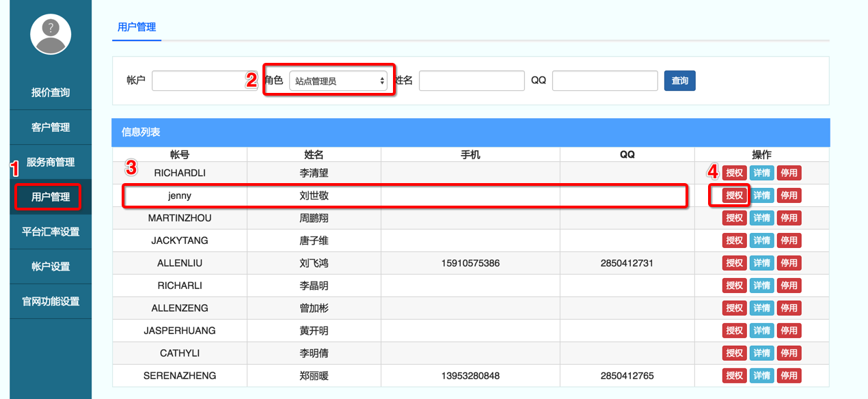Click the 帐户 input field
The image size is (868, 399).
198,81
